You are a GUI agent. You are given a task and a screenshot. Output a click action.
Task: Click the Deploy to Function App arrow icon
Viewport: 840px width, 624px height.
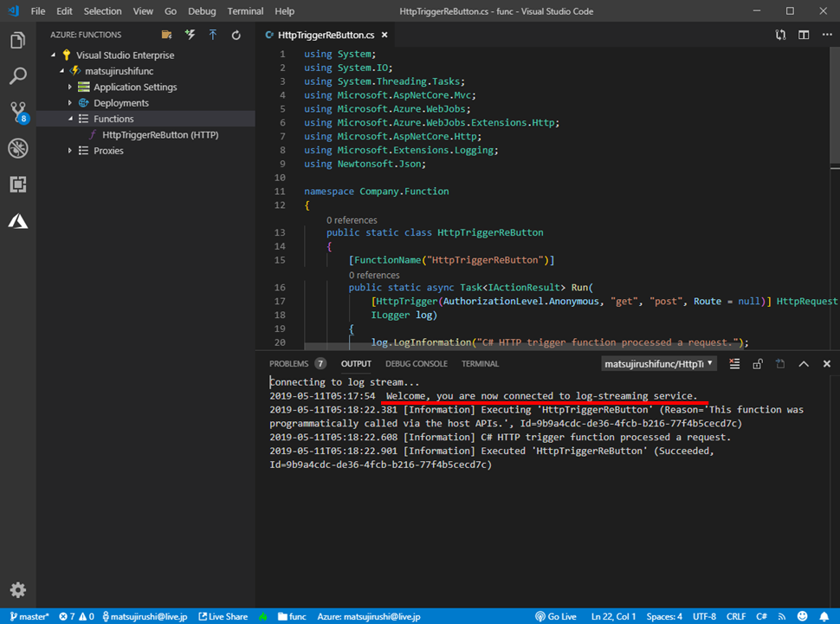click(x=213, y=35)
